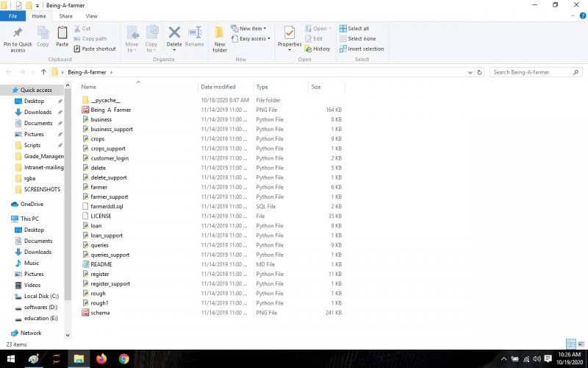Open the New item dropdown
The height and width of the screenshot is (368, 588).
[248, 29]
